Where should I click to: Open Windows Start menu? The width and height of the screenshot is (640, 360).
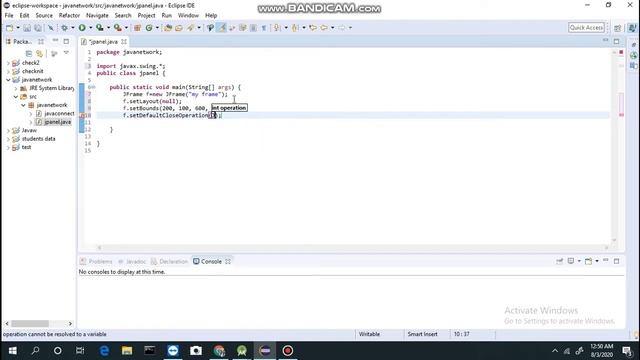pos(12,351)
